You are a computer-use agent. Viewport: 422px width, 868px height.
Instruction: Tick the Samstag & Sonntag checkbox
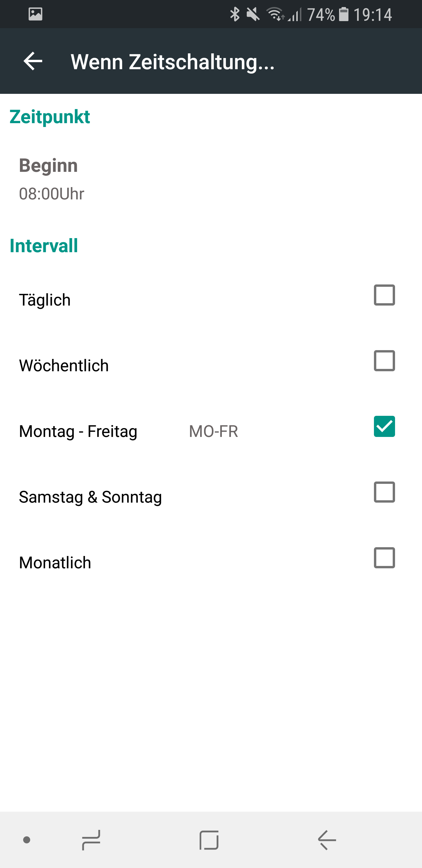tap(384, 492)
